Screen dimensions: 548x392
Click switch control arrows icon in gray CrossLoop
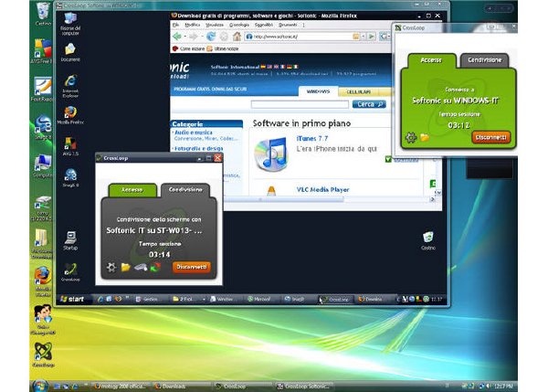(x=155, y=267)
